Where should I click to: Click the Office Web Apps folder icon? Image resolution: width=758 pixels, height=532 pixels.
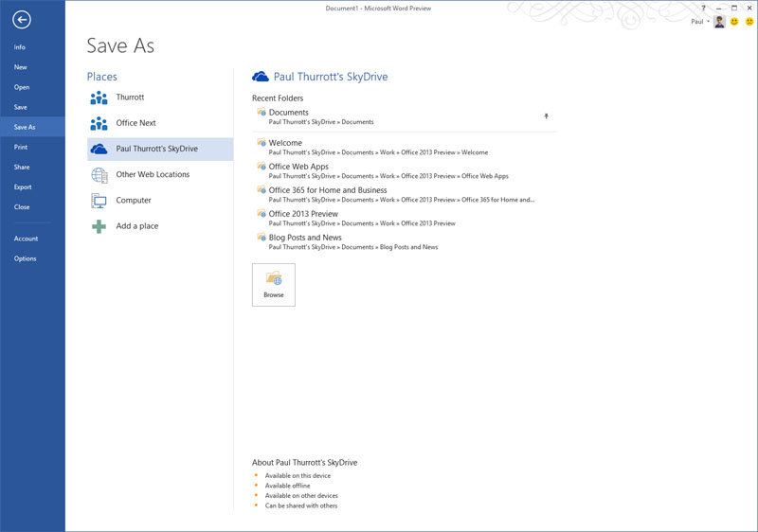coord(262,166)
